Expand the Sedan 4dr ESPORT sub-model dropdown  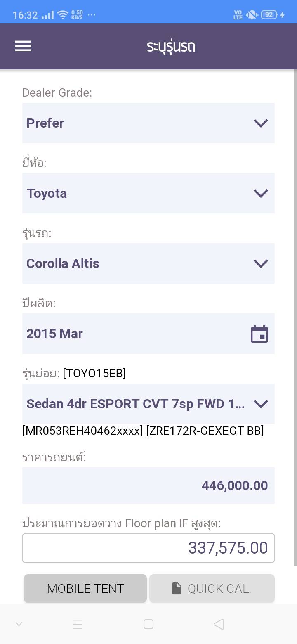click(148, 404)
